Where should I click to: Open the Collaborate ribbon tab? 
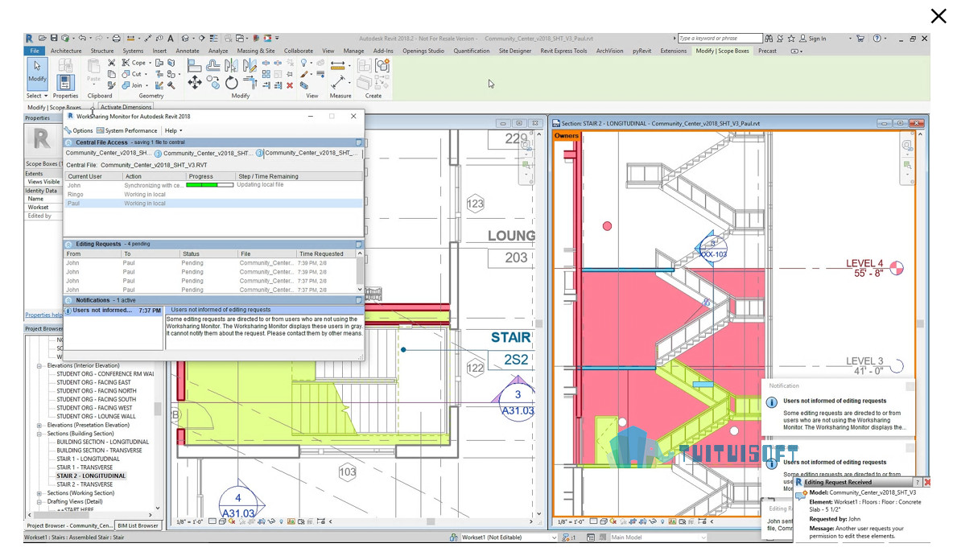point(299,51)
